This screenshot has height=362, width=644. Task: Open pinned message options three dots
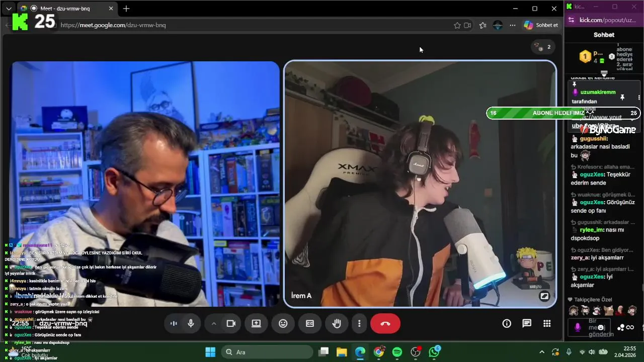[639, 97]
